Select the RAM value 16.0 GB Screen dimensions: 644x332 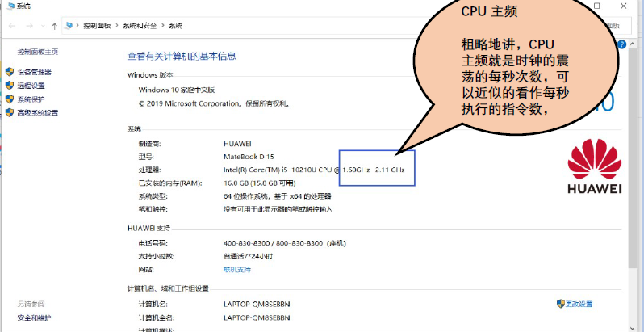[x=236, y=183]
